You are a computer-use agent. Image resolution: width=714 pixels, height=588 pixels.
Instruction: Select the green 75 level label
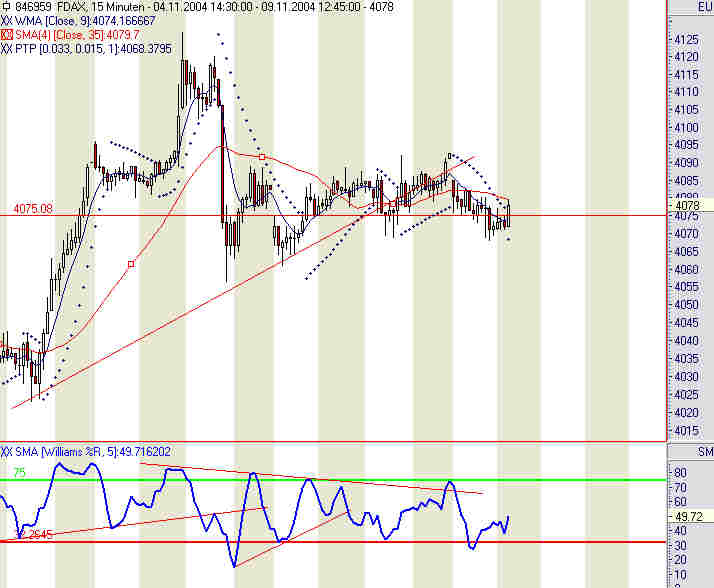[x=19, y=473]
